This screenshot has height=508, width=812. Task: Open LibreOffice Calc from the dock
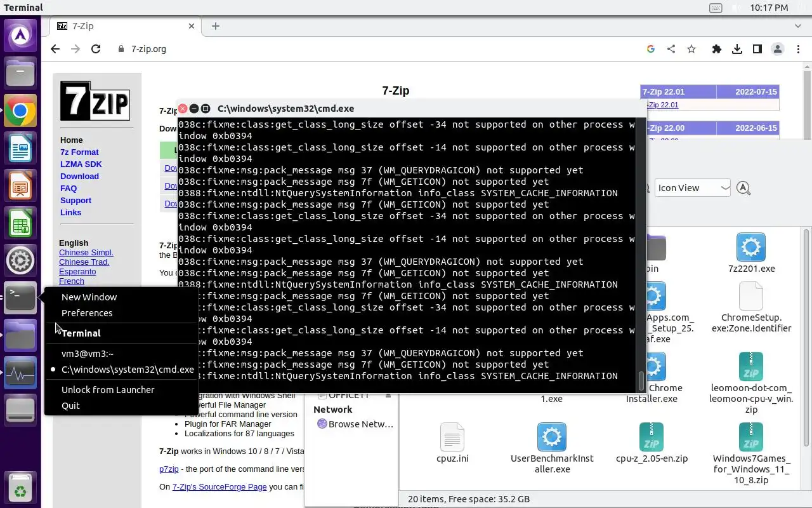[x=20, y=224]
